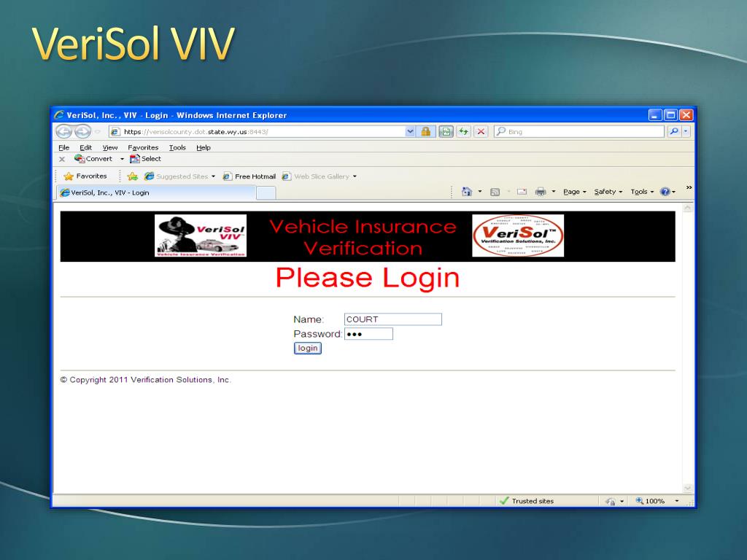Viewport: 747px width, 560px height.
Task: Open the search provider dropdown arrow
Action: pos(686,131)
